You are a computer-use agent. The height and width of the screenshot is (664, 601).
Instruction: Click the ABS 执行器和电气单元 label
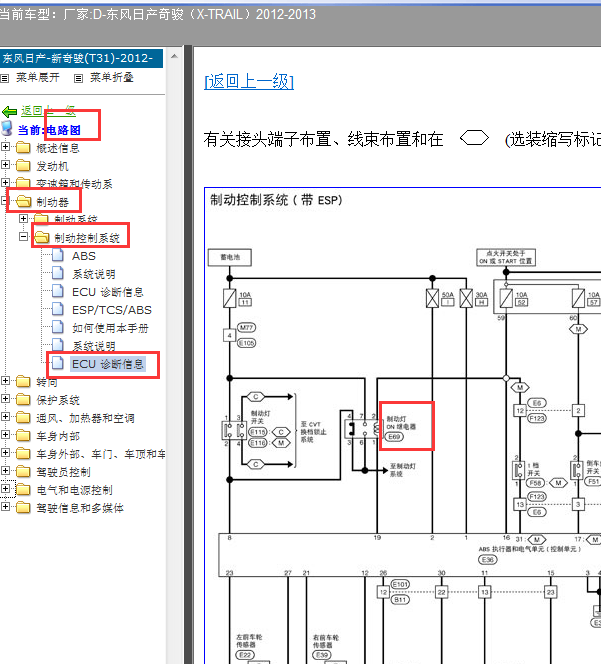(x=529, y=549)
